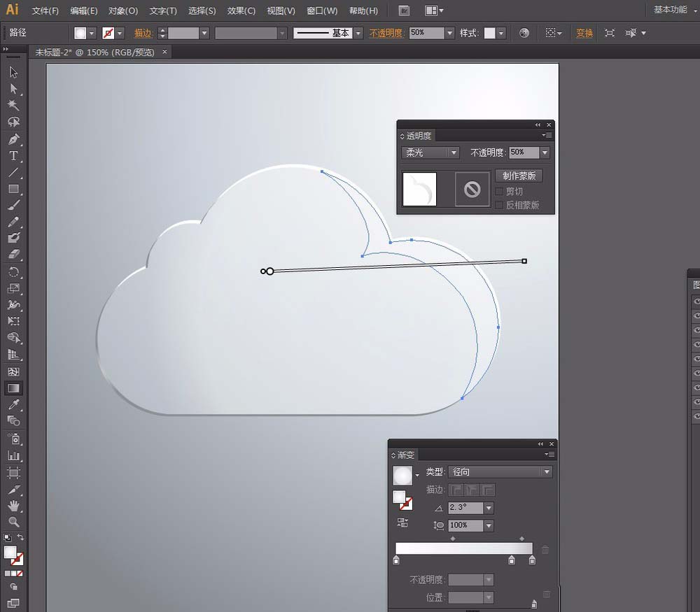700x612 pixels.
Task: Toggle visibility eye of first layer row
Action: click(x=696, y=301)
